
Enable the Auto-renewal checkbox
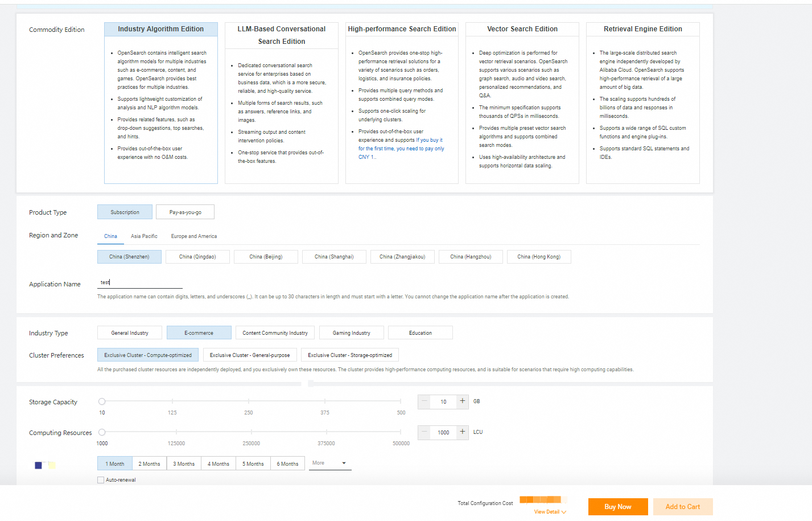(x=101, y=480)
